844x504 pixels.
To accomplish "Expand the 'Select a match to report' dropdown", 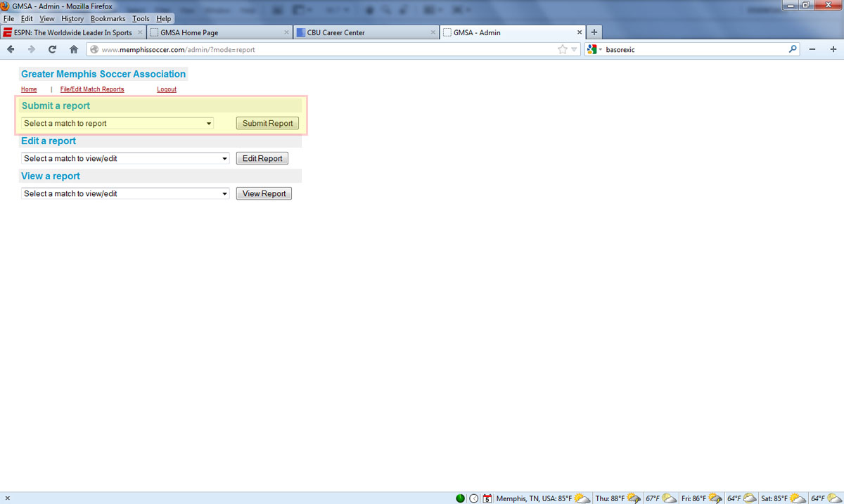I will click(x=117, y=124).
